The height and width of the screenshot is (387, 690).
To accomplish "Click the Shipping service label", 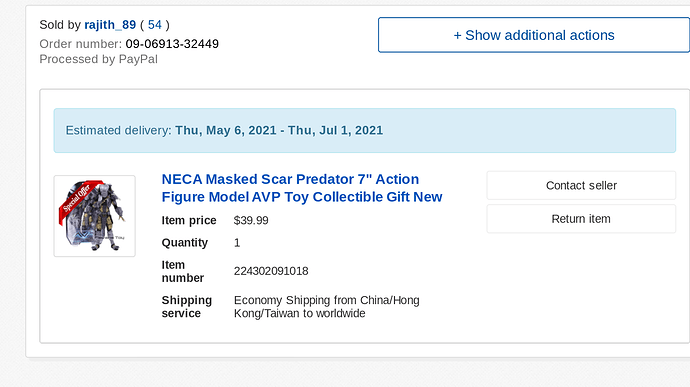I will pyautogui.click(x=187, y=307).
